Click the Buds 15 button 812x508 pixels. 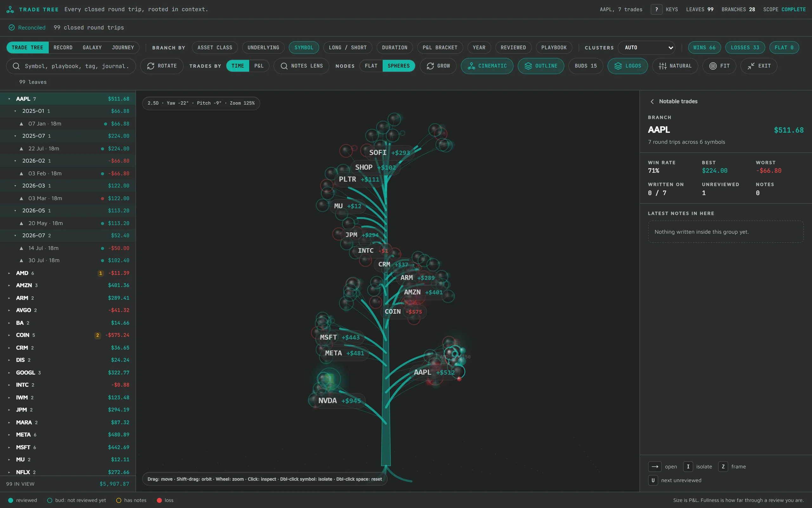coord(586,66)
